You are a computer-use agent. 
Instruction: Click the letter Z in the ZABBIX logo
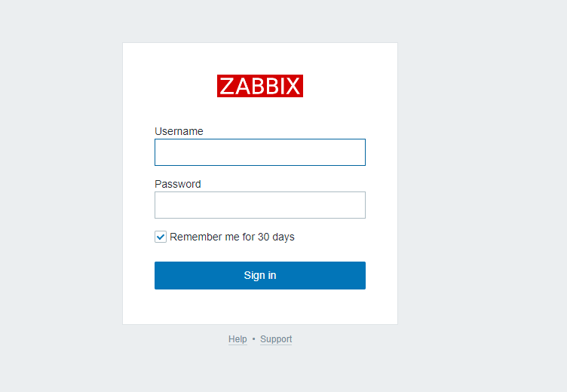227,87
